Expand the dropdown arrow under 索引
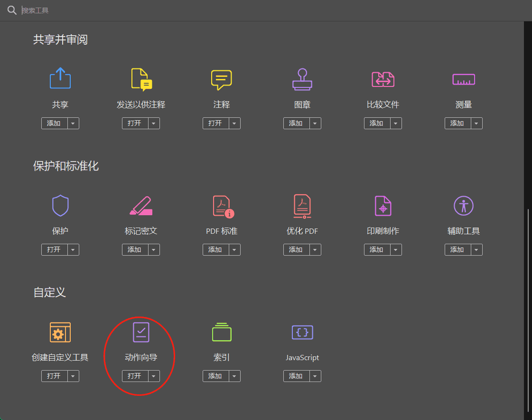532x420 pixels. pyautogui.click(x=234, y=376)
